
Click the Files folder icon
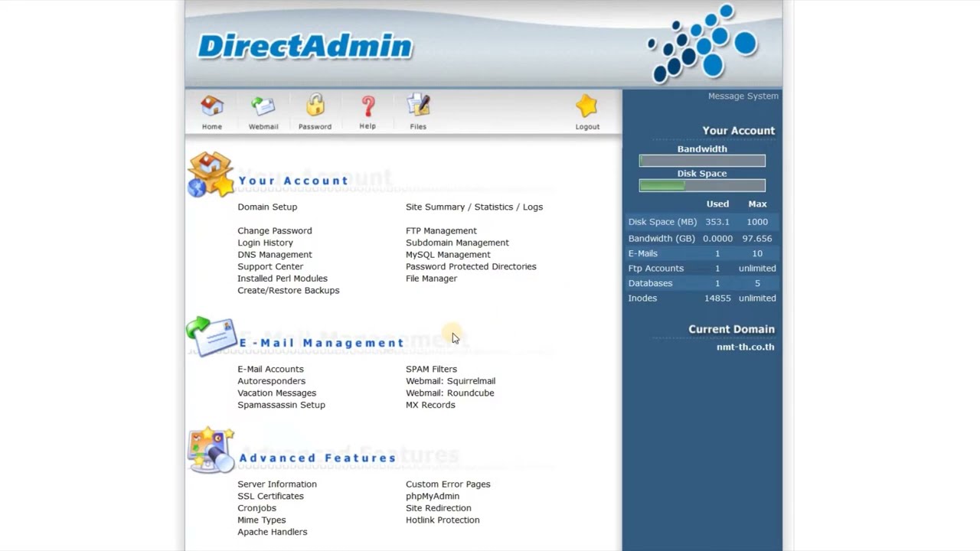(x=418, y=106)
